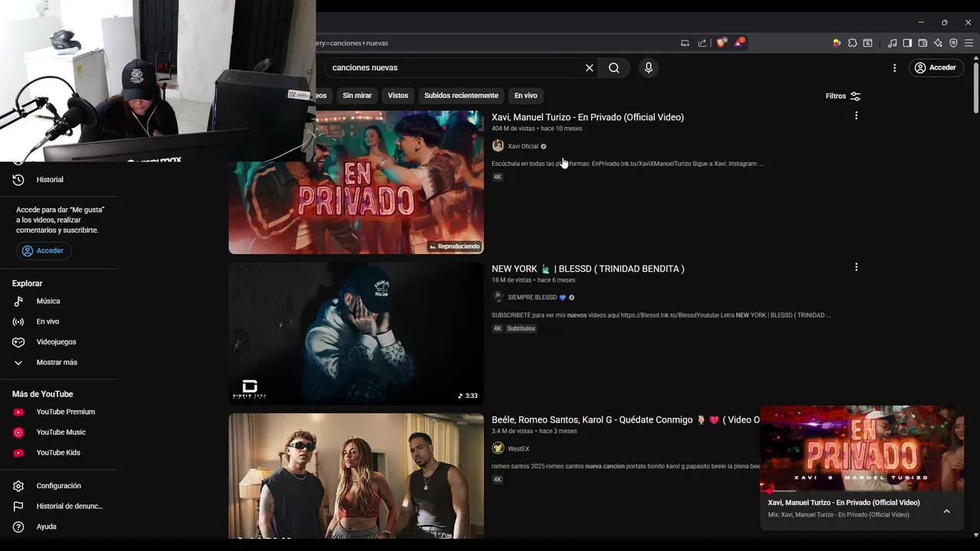This screenshot has height=551, width=980.
Task: Click the page vertical scrollbar thumb
Action: 975,88
